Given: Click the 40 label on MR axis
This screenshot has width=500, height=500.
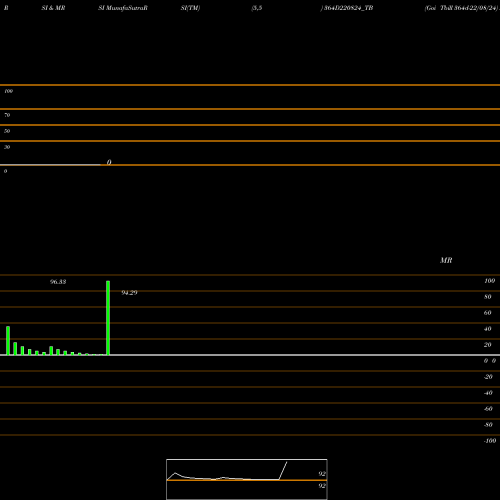Looking at the screenshot, I should click(488, 329).
